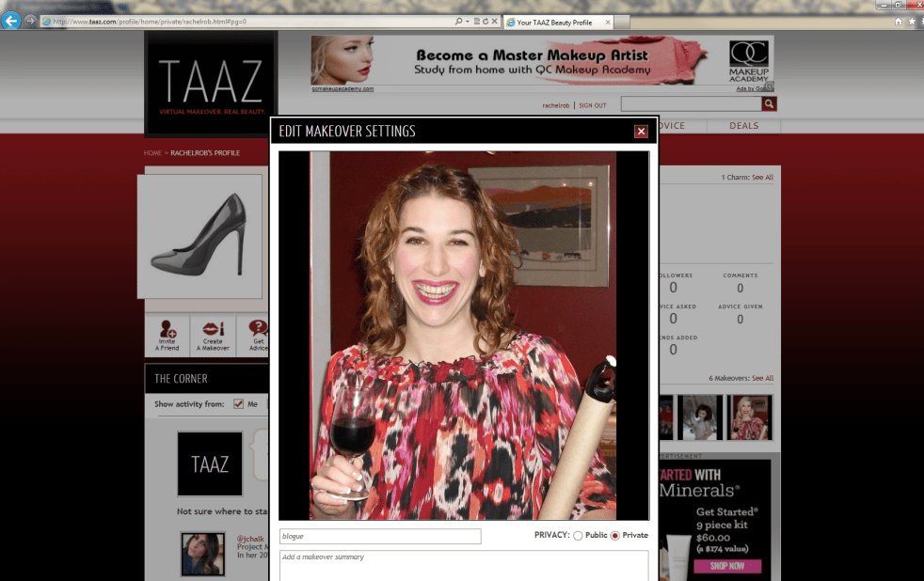Click the site search magnifier icon
The image size is (924, 581).
pos(769,104)
